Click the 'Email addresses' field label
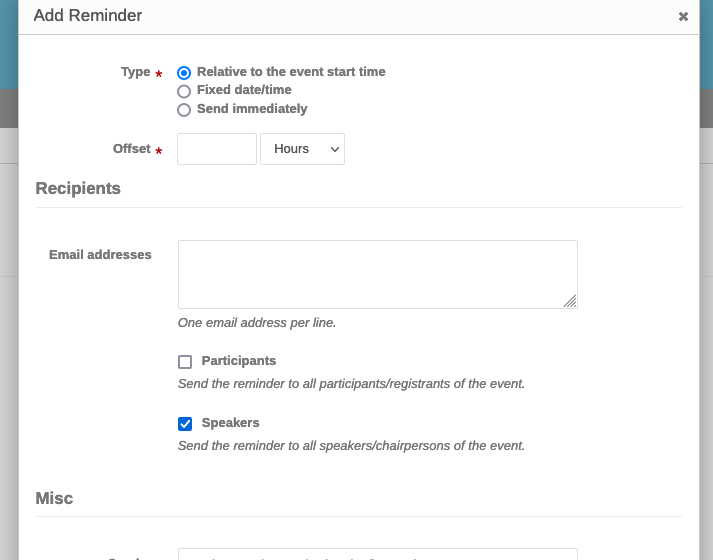The width and height of the screenshot is (713, 560). 100,255
